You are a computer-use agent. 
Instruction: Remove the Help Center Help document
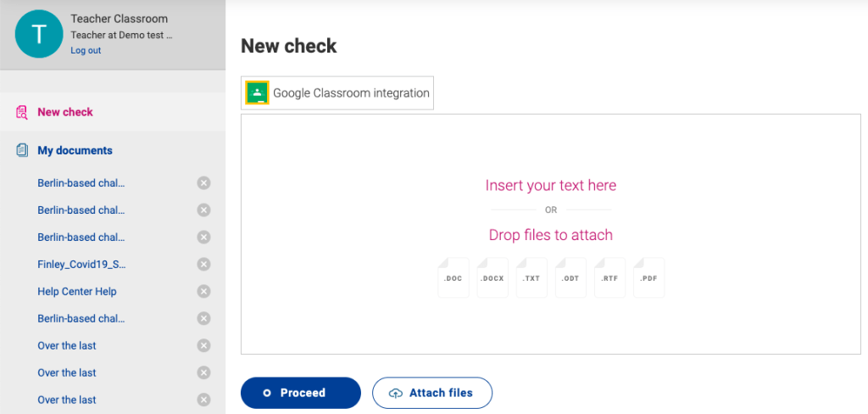click(x=203, y=292)
